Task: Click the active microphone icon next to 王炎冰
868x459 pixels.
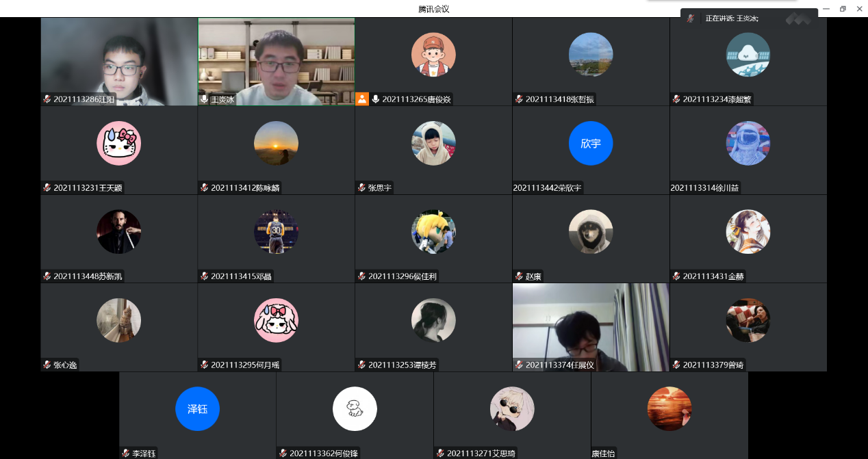Action: pyautogui.click(x=204, y=99)
